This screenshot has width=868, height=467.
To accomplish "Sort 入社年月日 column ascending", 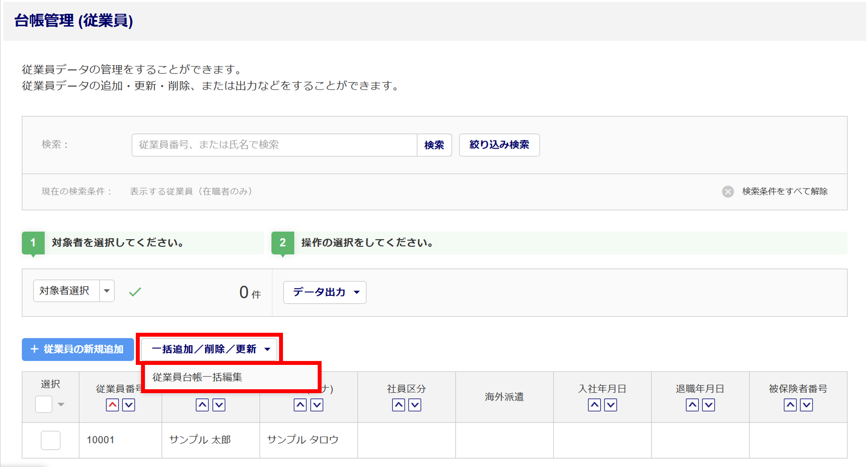I will 594,405.
